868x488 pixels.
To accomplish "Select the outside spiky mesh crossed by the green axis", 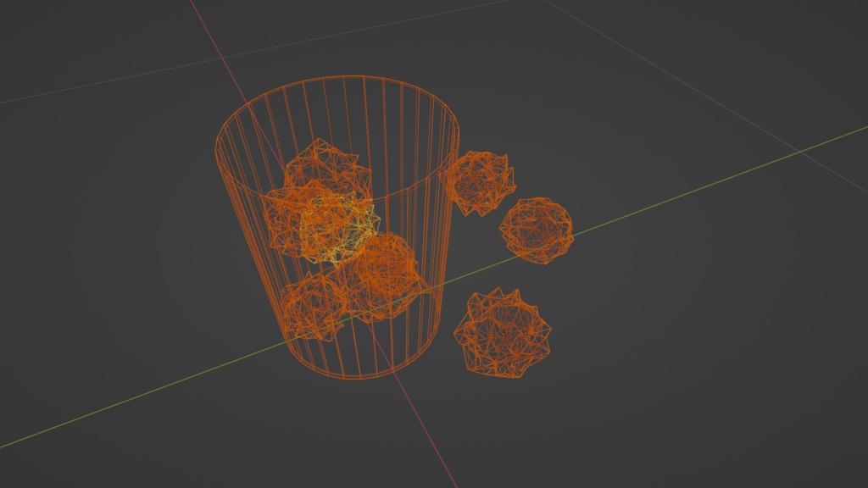I will point(536,230).
